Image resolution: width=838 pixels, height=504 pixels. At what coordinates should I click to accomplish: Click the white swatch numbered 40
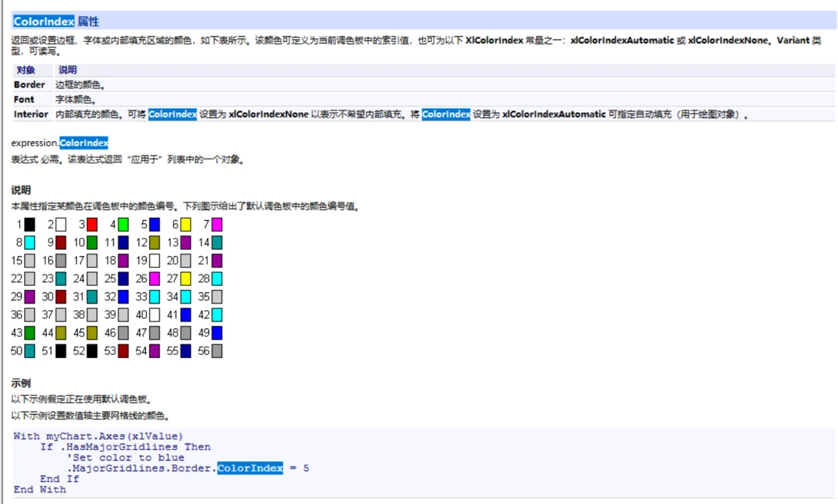(154, 315)
